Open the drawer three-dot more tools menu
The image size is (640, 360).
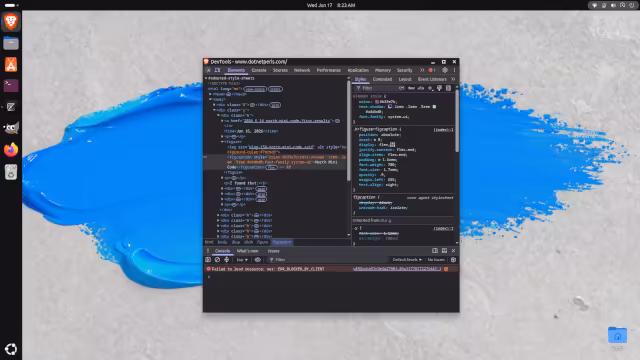tap(208, 251)
